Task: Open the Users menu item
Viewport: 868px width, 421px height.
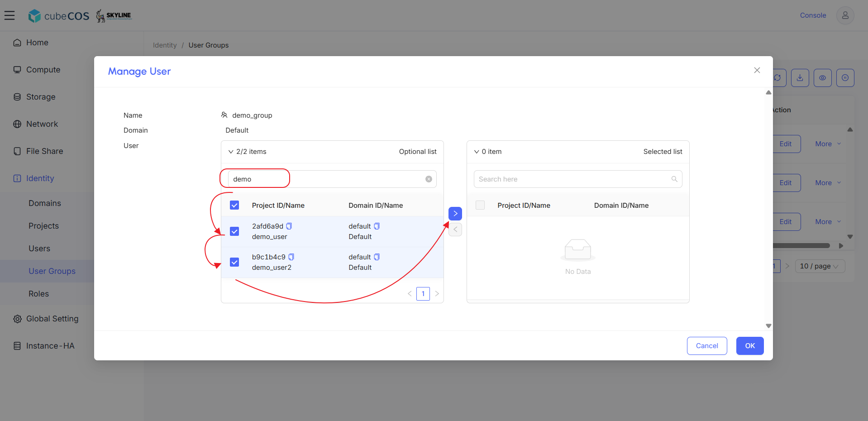Action: coord(39,249)
